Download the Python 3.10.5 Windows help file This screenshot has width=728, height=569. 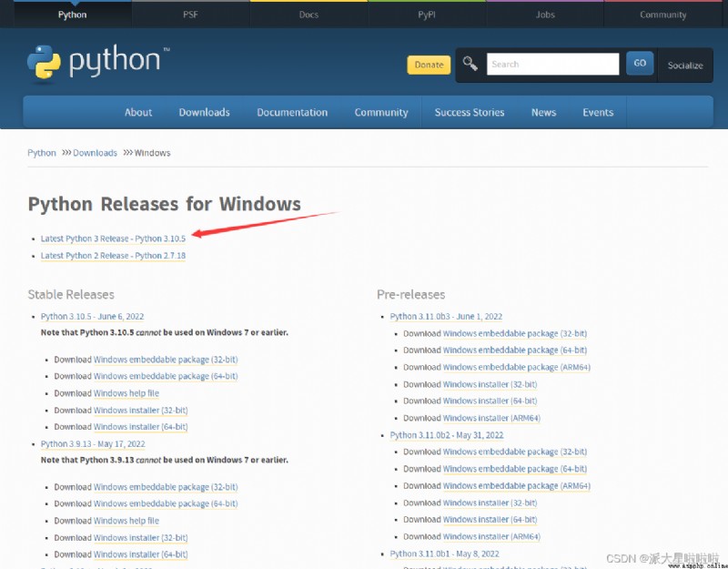click(x=126, y=393)
